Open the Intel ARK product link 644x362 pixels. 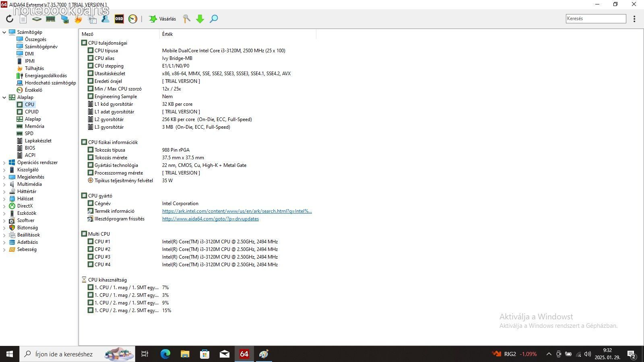point(237,211)
